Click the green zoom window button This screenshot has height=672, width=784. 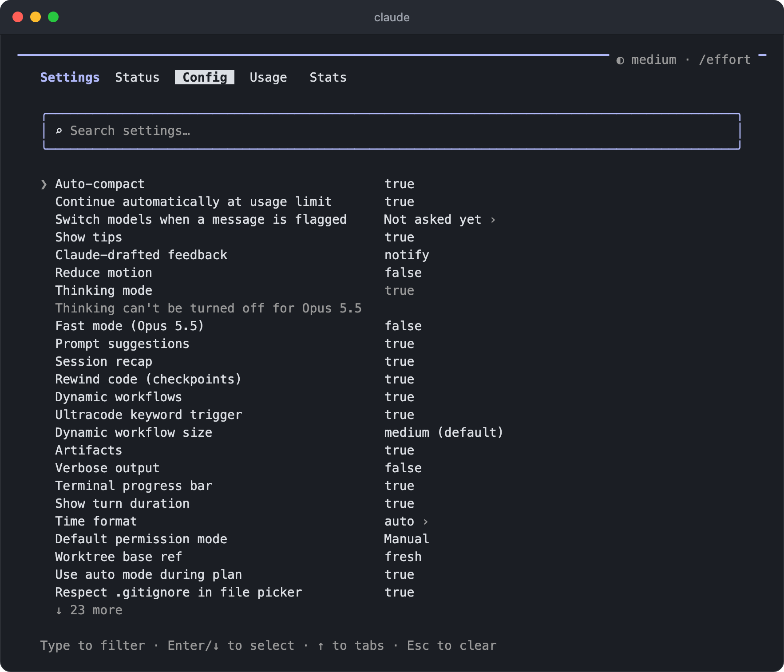53,17
